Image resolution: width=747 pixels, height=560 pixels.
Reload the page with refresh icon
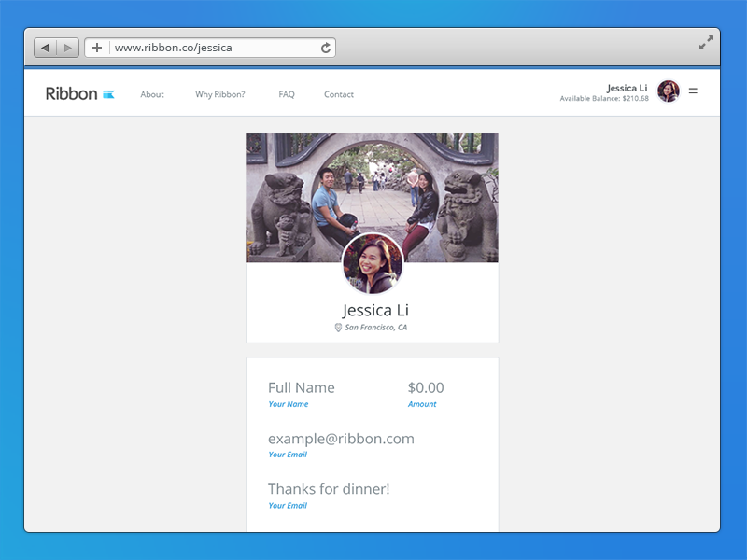click(x=325, y=48)
